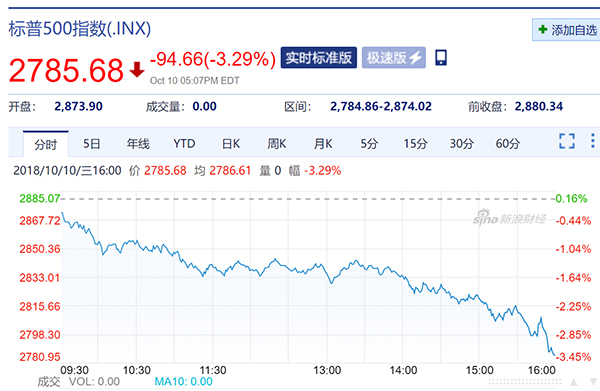Click the green plus icon beside 添加自选
Image resolution: width=600 pixels, height=391 pixels.
point(543,29)
